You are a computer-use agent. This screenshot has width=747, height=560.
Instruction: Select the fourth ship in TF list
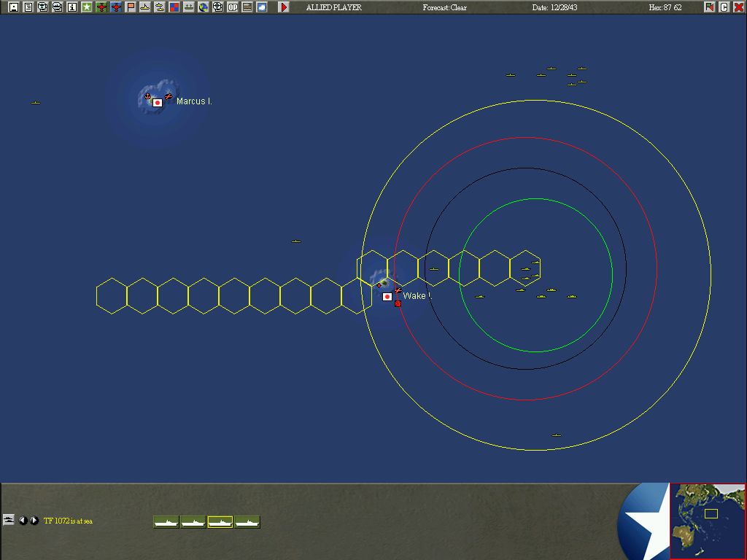pos(247,522)
